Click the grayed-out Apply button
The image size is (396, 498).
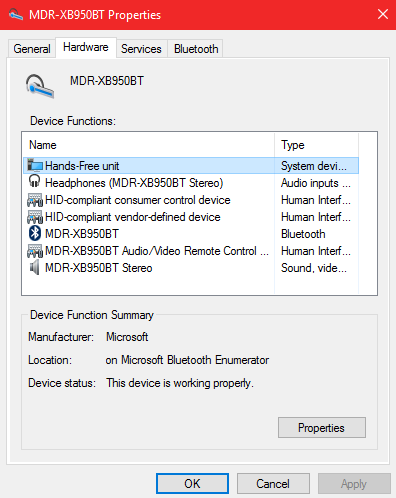point(354,483)
